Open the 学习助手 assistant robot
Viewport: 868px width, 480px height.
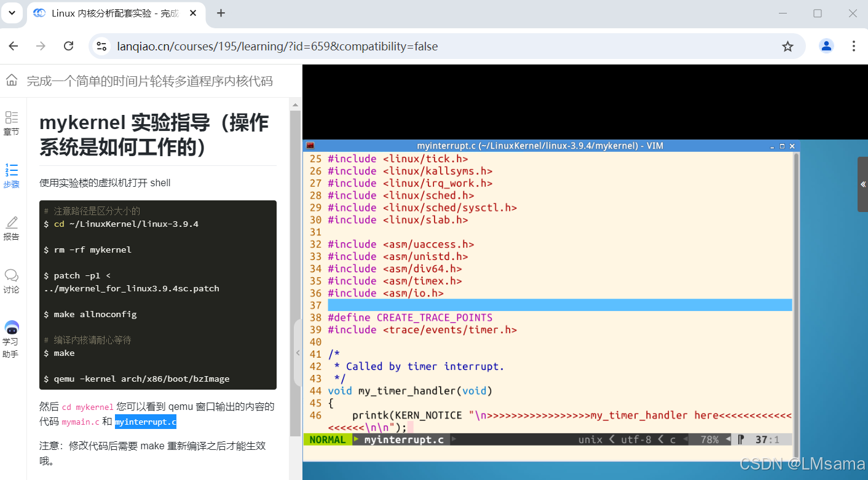pos(11,339)
